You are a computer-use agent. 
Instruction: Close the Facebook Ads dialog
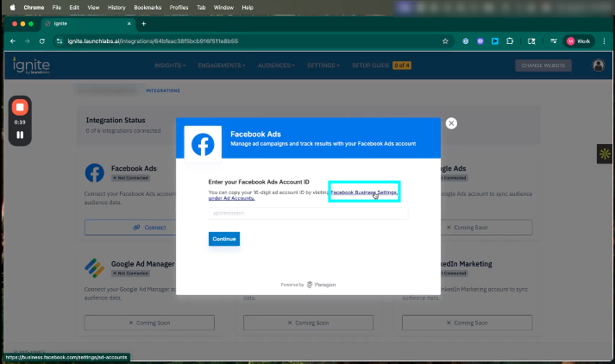tap(451, 123)
